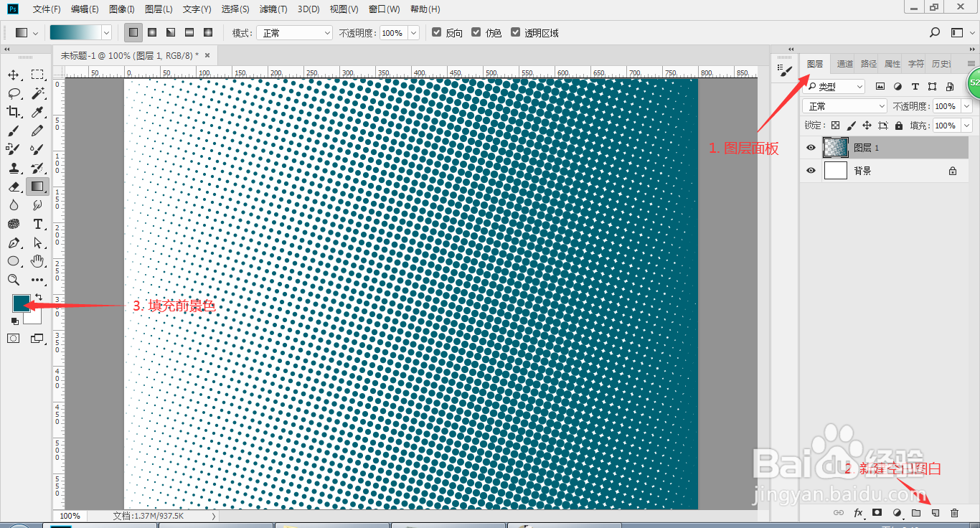The width and height of the screenshot is (980, 528).
Task: Toggle lock transparent pixels icon
Action: tap(835, 126)
